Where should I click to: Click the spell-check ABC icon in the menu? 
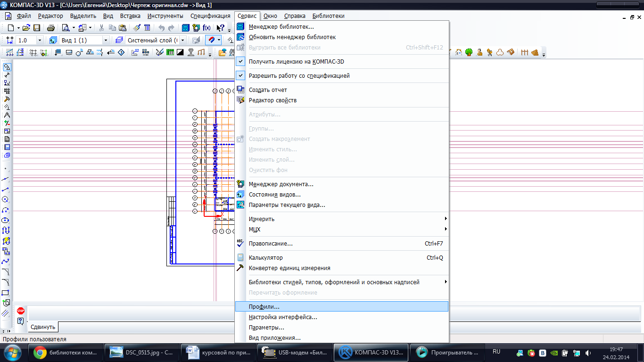click(240, 244)
